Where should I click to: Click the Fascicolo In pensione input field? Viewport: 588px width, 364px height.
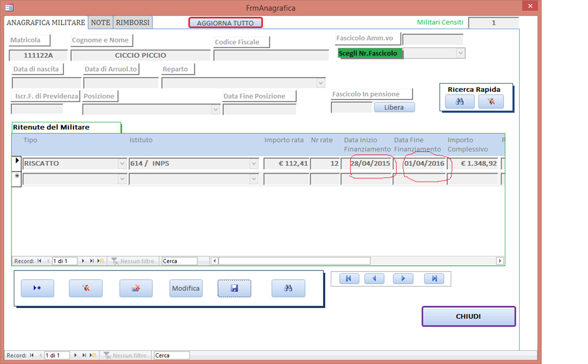pyautogui.click(x=351, y=107)
